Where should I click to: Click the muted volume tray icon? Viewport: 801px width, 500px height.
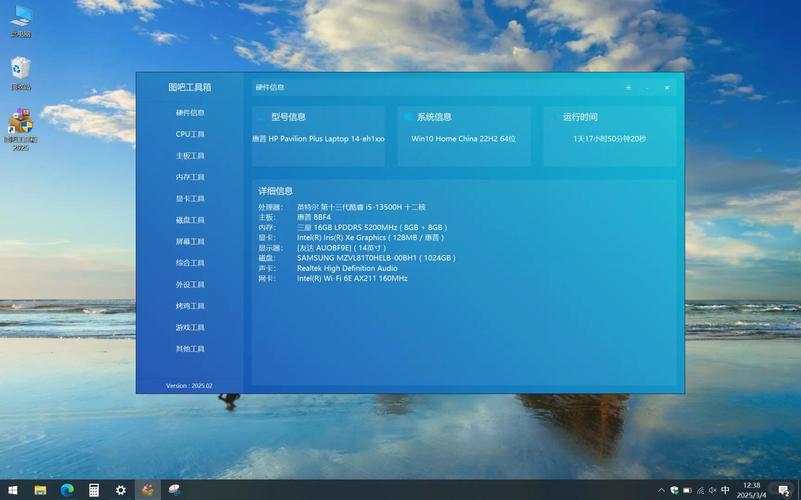pyautogui.click(x=713, y=491)
